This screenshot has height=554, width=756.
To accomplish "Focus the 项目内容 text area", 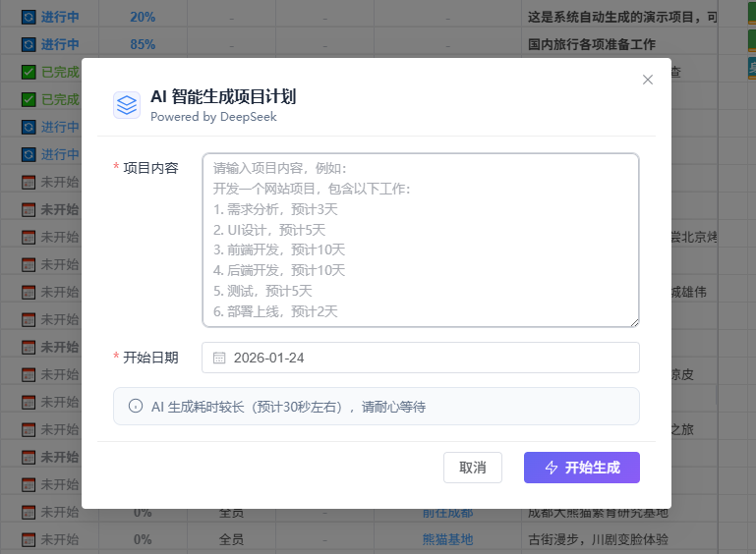I will (421, 240).
